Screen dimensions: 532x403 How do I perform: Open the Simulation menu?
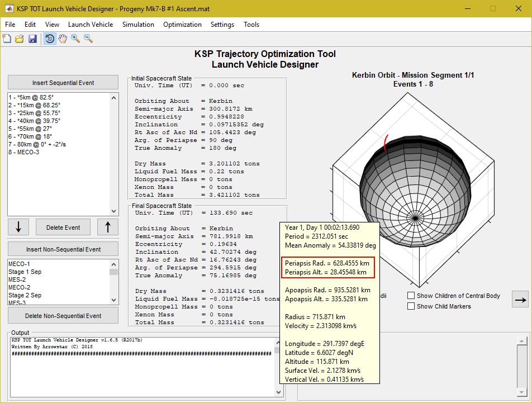pos(138,25)
